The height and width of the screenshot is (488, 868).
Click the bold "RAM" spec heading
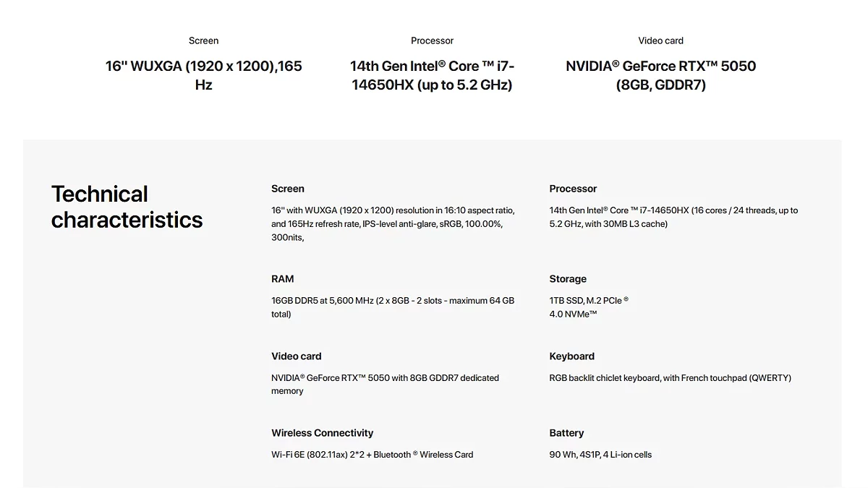282,279
